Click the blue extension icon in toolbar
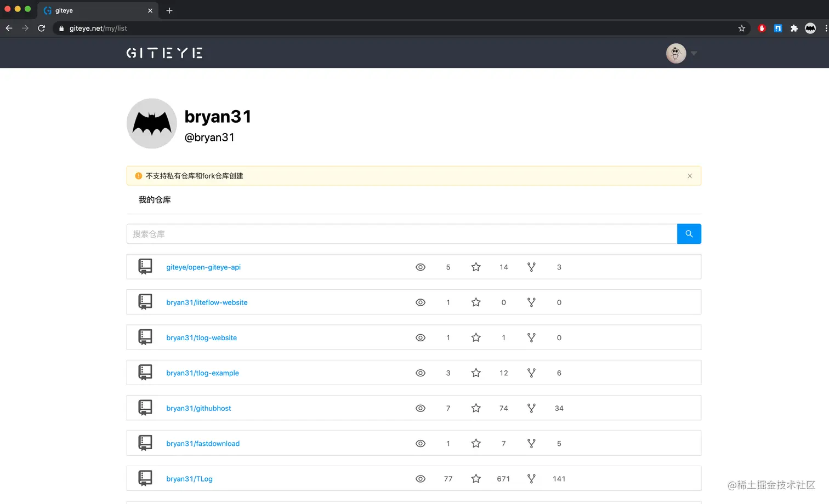Viewport: 829px width, 504px height. (x=777, y=28)
